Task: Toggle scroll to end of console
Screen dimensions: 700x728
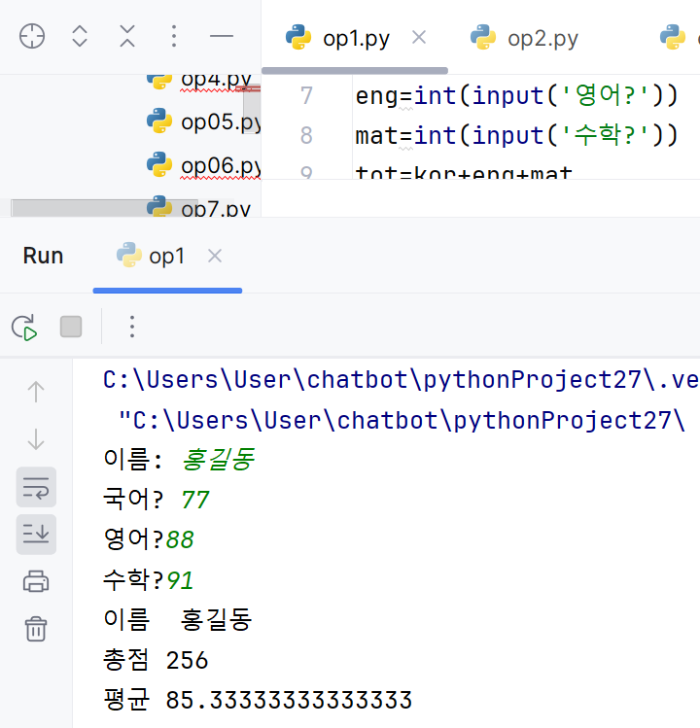Action: click(x=36, y=535)
